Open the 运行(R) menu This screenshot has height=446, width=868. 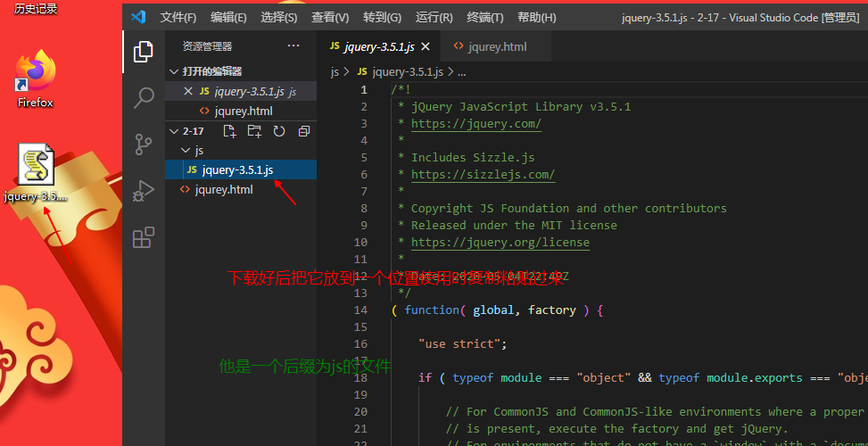tap(434, 17)
